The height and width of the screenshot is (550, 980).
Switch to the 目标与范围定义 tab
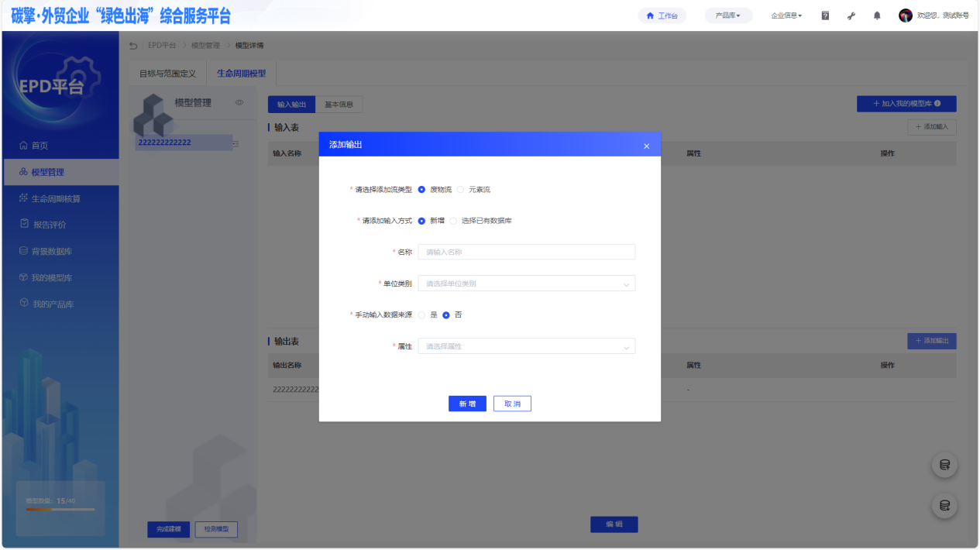coord(167,74)
